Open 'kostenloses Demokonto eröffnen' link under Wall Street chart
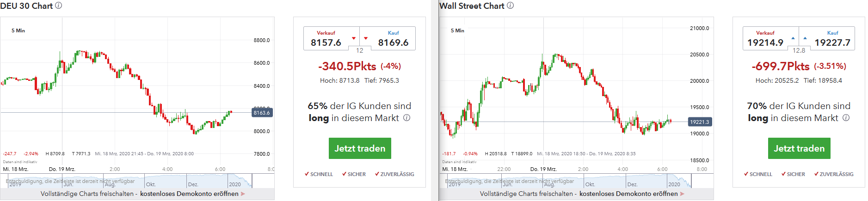Image resolution: width=868 pixels, height=201 pixels. click(628, 194)
